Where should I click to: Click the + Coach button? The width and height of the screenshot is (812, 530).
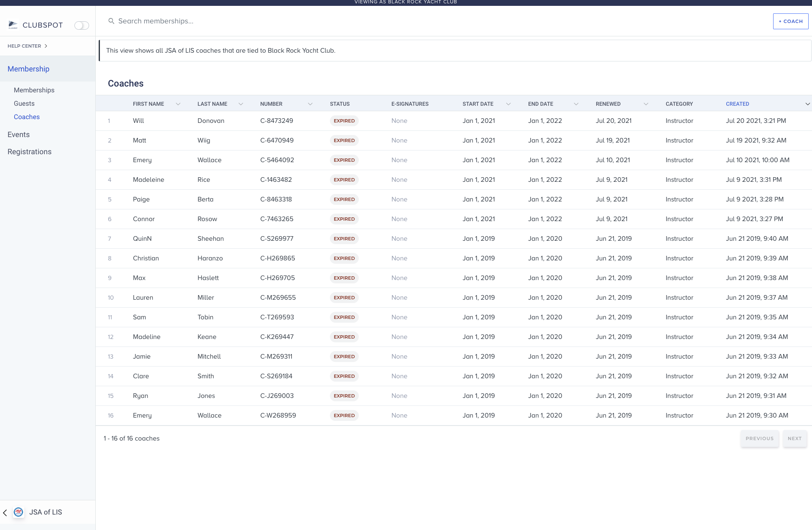pos(791,21)
